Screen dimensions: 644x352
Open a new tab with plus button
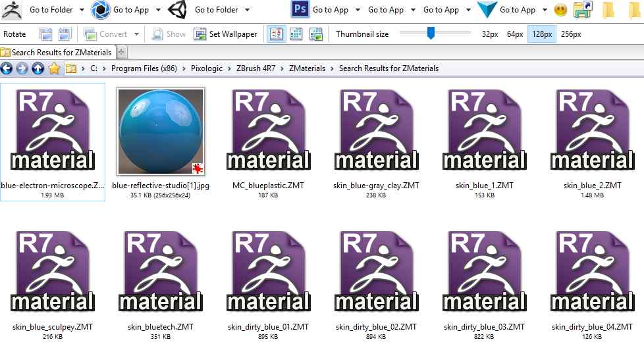pyautogui.click(x=122, y=52)
